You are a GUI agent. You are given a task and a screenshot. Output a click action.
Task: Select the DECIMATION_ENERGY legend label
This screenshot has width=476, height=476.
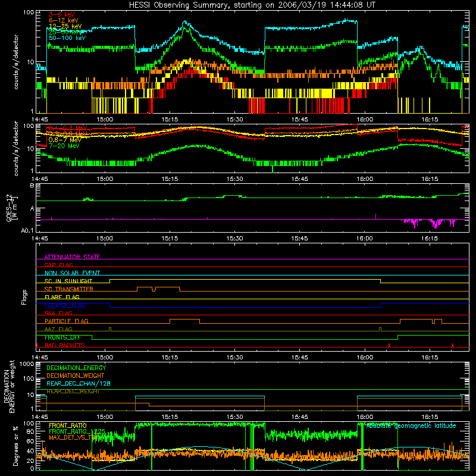pyautogui.click(x=76, y=368)
